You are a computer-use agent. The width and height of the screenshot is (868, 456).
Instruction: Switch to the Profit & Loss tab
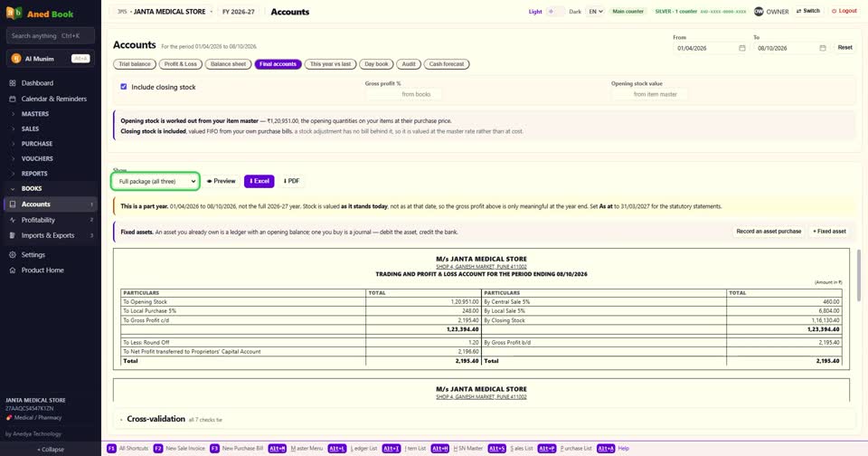pos(181,64)
